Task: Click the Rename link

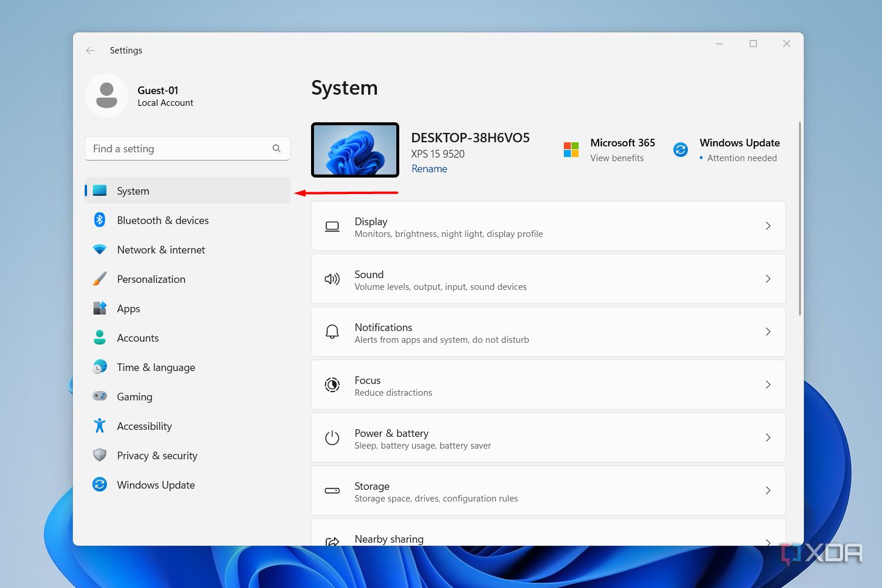Action: click(x=429, y=169)
